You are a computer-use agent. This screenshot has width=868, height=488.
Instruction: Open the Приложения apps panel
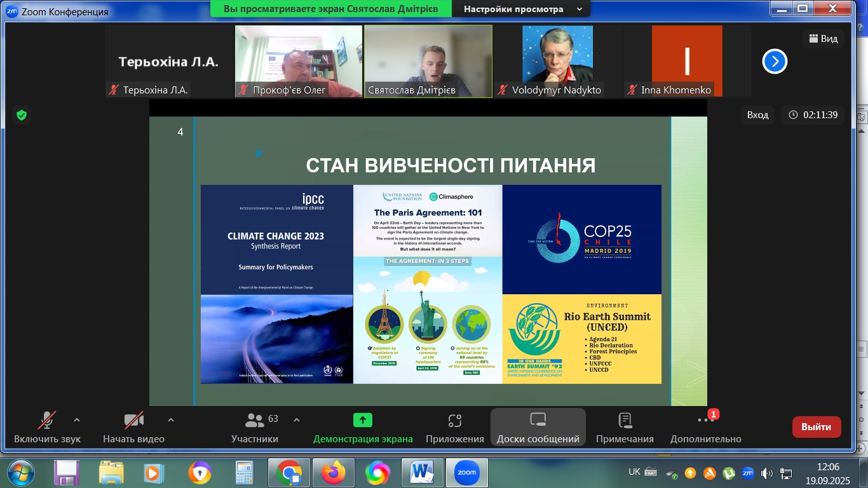[454, 427]
